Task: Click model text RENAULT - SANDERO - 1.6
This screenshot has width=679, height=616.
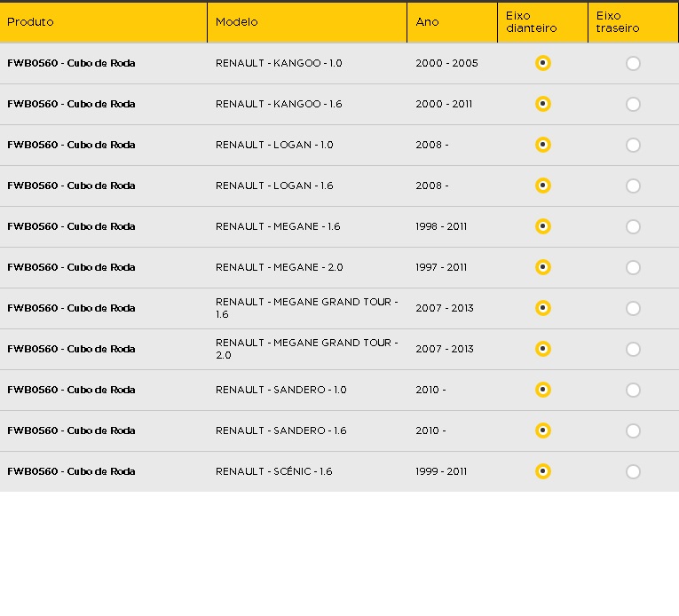Action: tap(281, 430)
